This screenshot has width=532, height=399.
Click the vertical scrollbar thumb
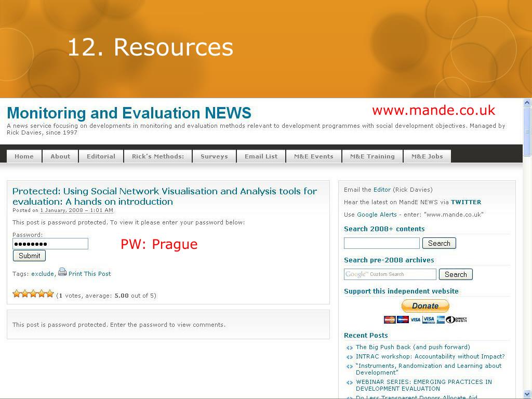tap(527, 132)
